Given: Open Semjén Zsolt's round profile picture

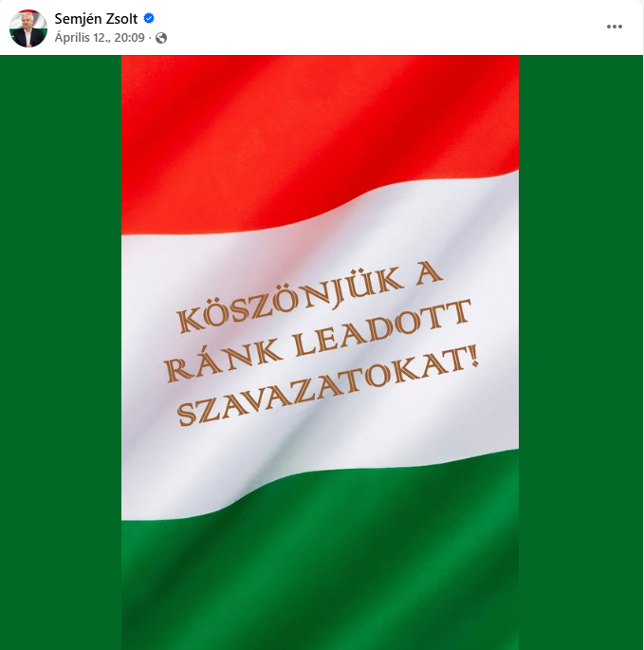Looking at the screenshot, I should coord(28,28).
